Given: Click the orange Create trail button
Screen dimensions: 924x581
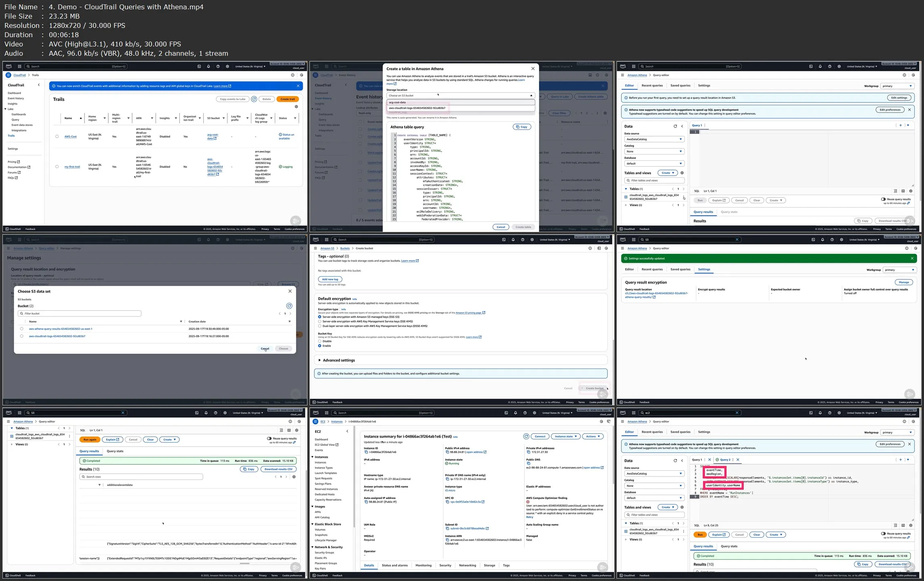Looking at the screenshot, I should (287, 99).
